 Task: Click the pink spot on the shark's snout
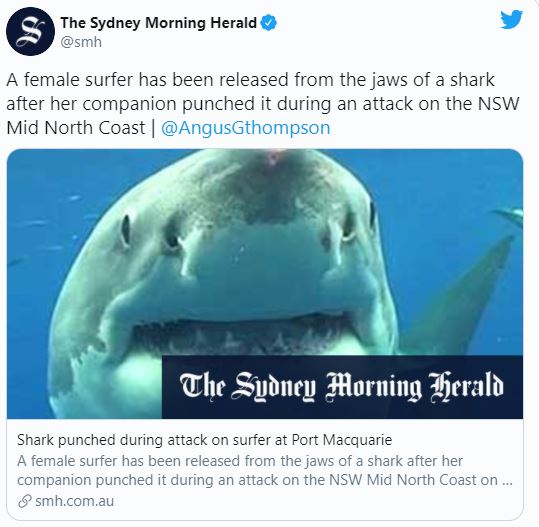coord(273,157)
